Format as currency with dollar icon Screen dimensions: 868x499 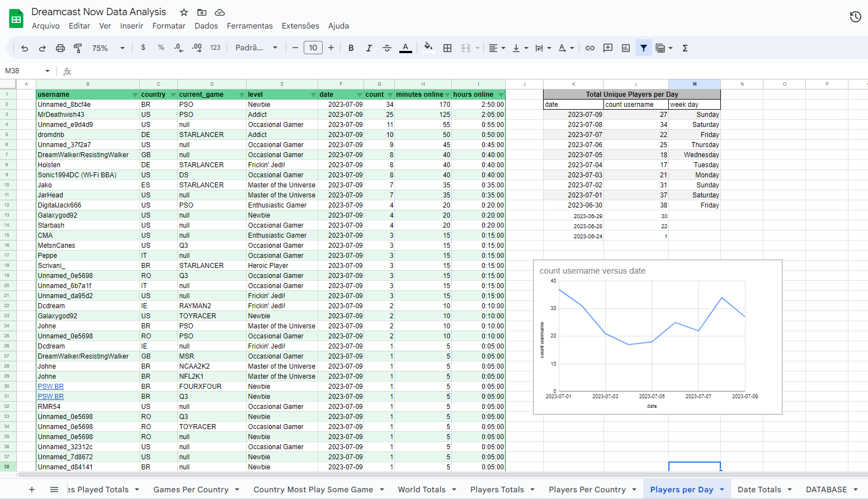[143, 48]
